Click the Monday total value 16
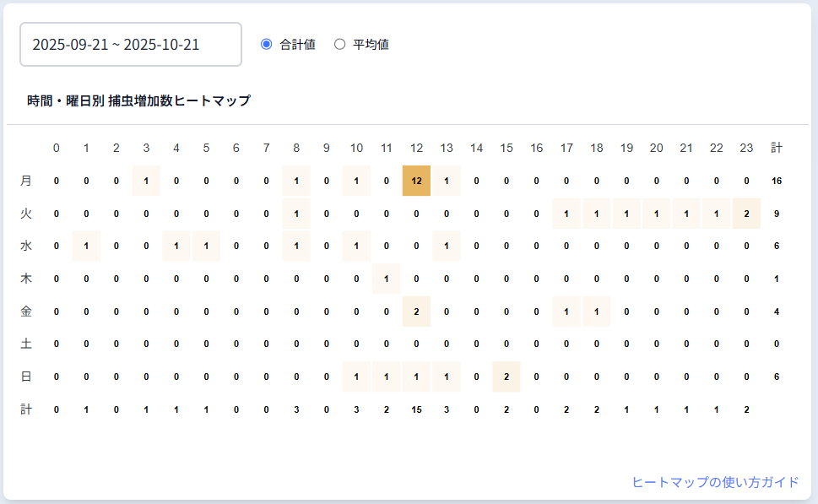This screenshot has height=504, width=818. [x=777, y=181]
